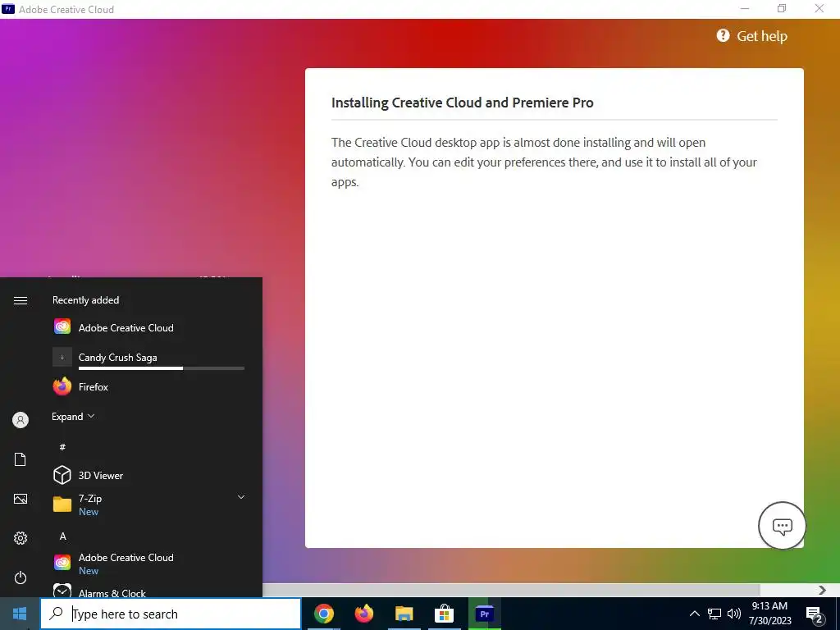Click the Recently added header
The image size is (840, 630).
coord(85,300)
